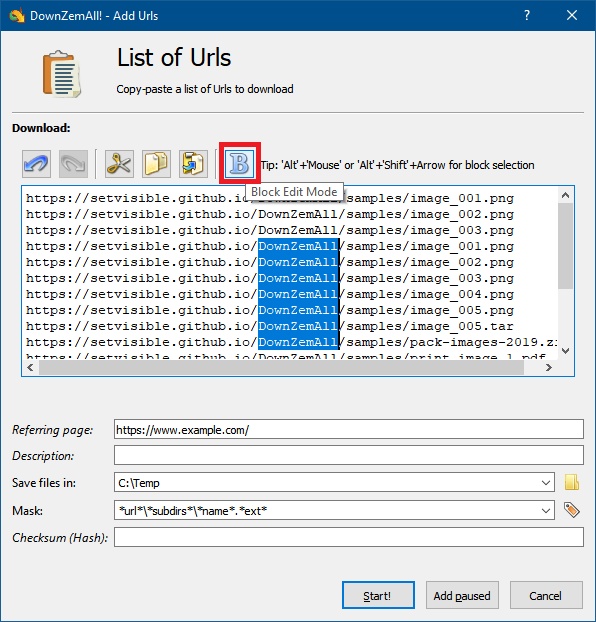
Task: Click the Start! button
Action: point(378,595)
